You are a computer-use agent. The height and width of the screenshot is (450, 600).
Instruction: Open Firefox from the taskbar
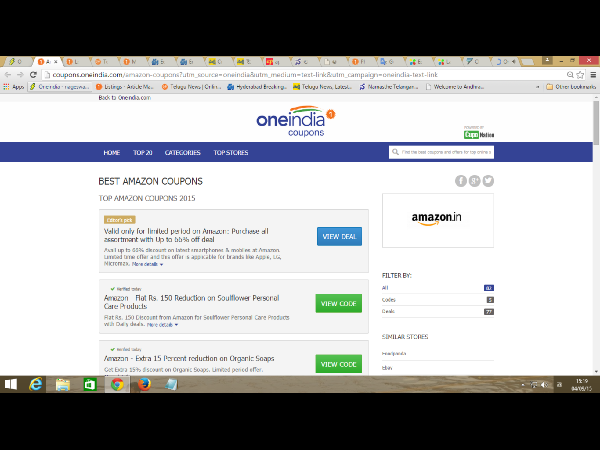click(144, 384)
